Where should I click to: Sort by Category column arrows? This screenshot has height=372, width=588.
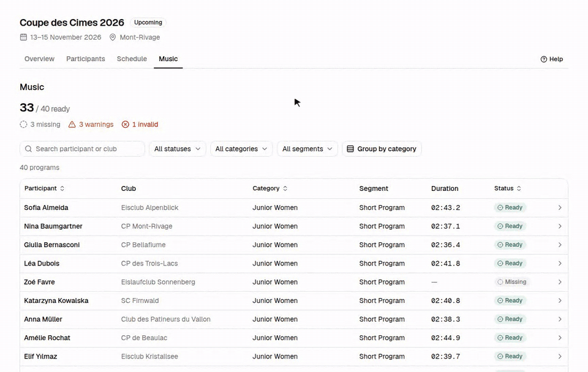285,188
